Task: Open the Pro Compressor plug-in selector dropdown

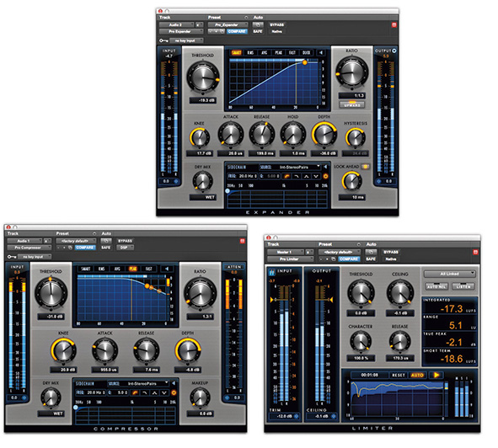Action: 29,248
